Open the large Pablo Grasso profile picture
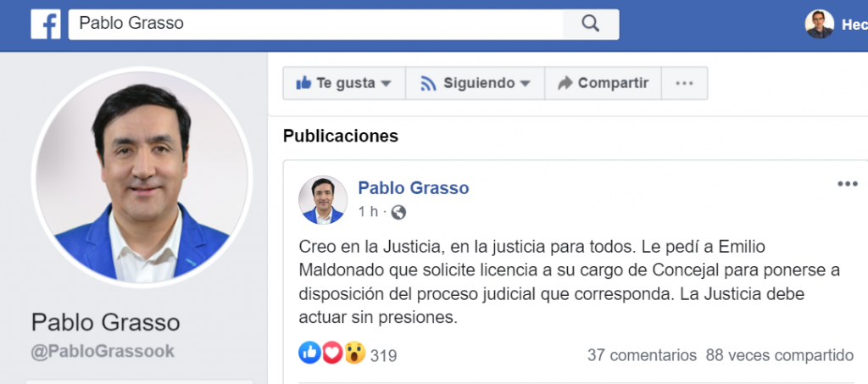The width and height of the screenshot is (868, 384). [x=142, y=177]
